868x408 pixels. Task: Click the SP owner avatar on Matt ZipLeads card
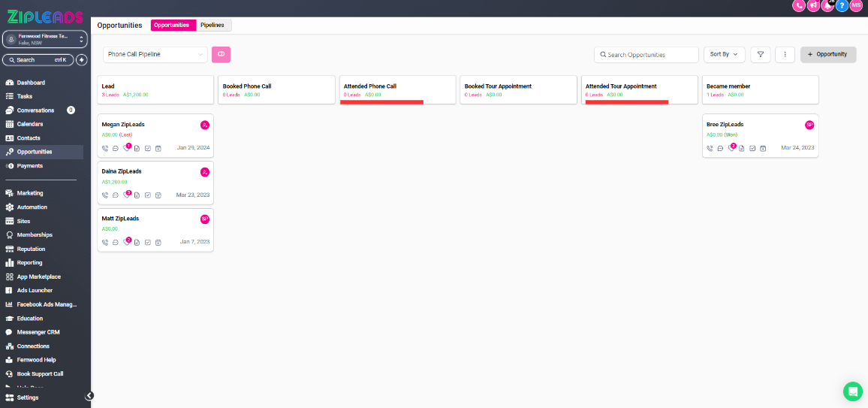pos(205,219)
